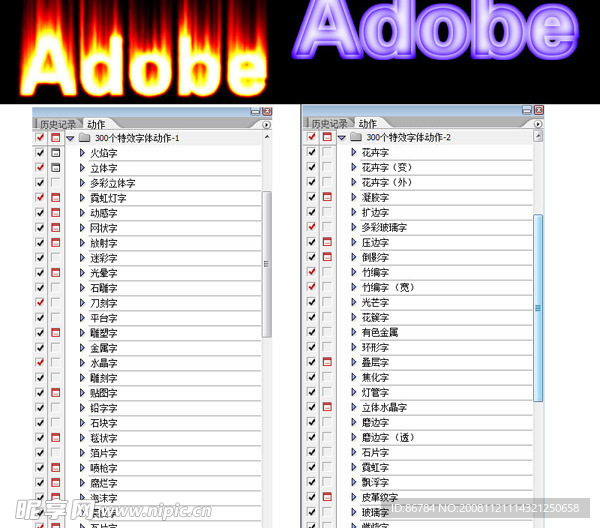Expand the 花簇字 action steps
Screen dimensions: 600x528
pyautogui.click(x=354, y=317)
